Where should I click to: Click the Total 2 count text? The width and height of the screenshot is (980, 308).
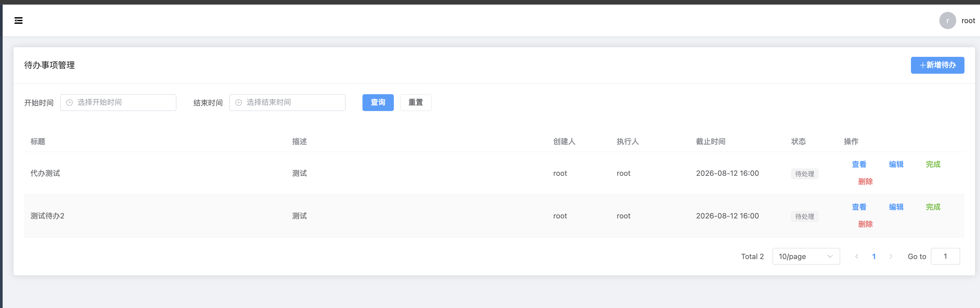(x=752, y=256)
